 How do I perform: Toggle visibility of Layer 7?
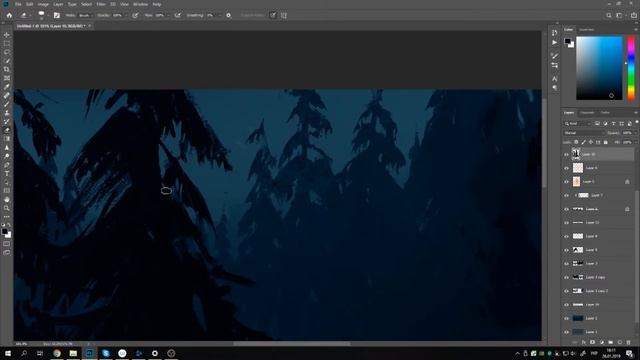tap(567, 196)
